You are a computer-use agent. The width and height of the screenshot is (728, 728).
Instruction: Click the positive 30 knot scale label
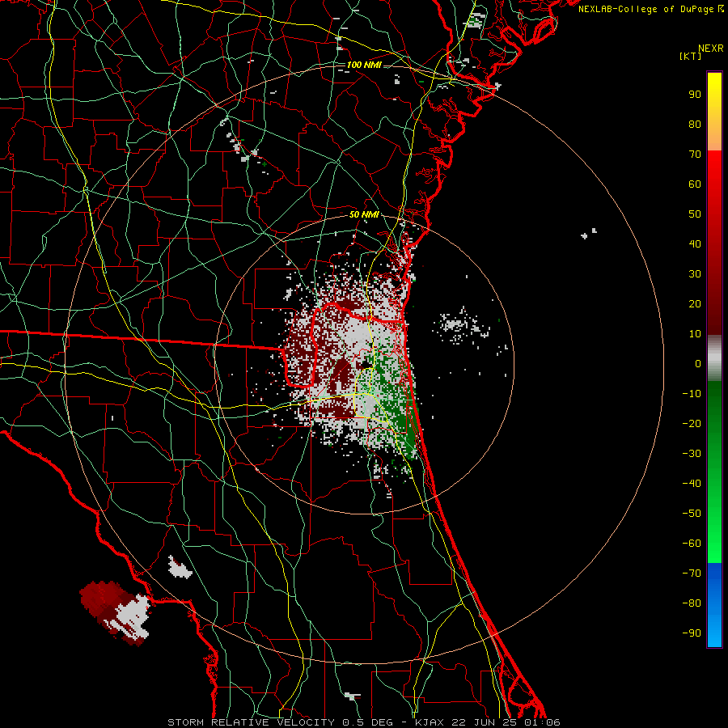(x=695, y=274)
